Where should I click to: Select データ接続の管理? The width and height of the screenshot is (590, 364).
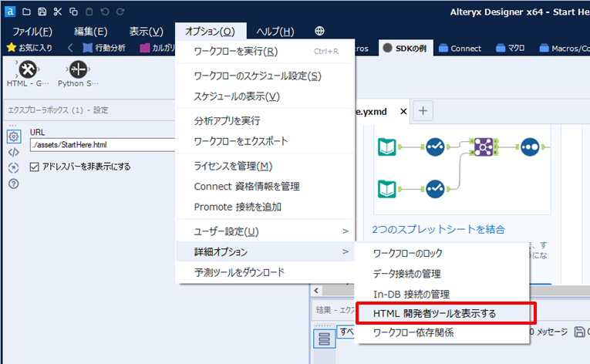(442, 274)
